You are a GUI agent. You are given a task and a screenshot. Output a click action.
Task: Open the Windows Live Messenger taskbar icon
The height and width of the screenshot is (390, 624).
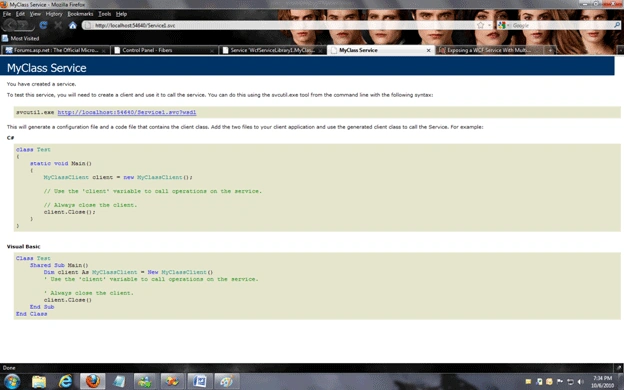coord(145,382)
